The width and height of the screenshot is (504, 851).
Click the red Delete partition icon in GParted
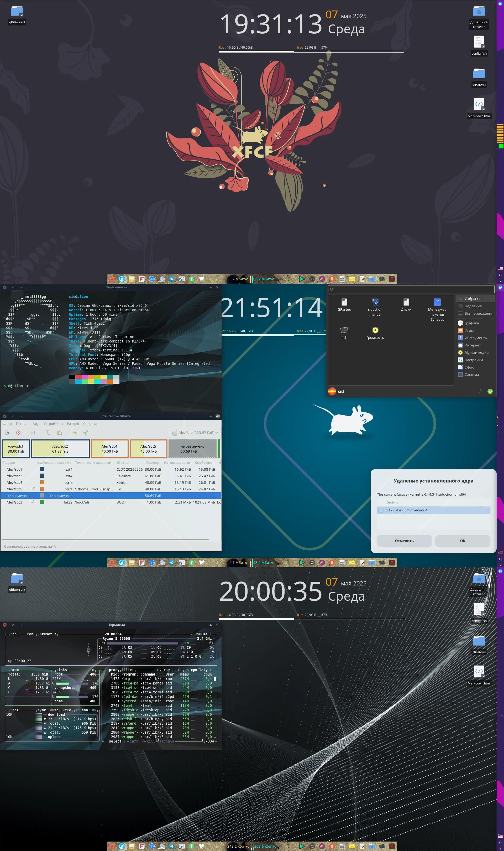click(18, 433)
